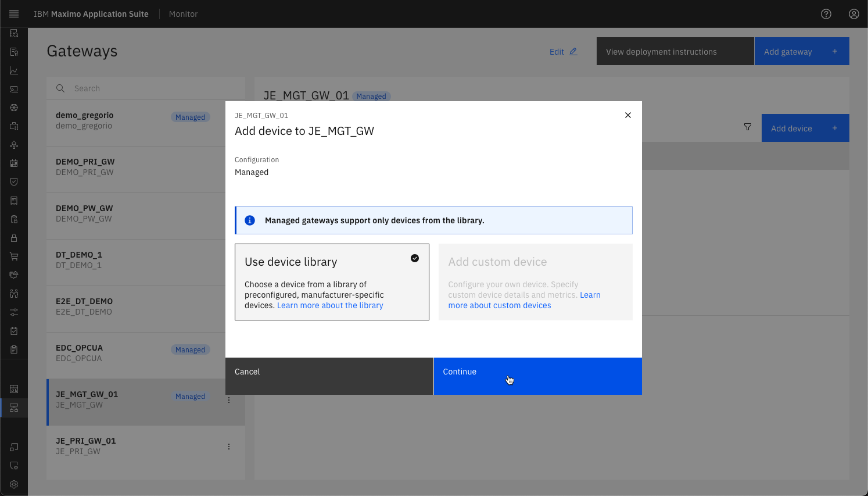This screenshot has width=868, height=496.
Task: Select JE_MGT_GW_01 gateway in list
Action: coord(146,402)
